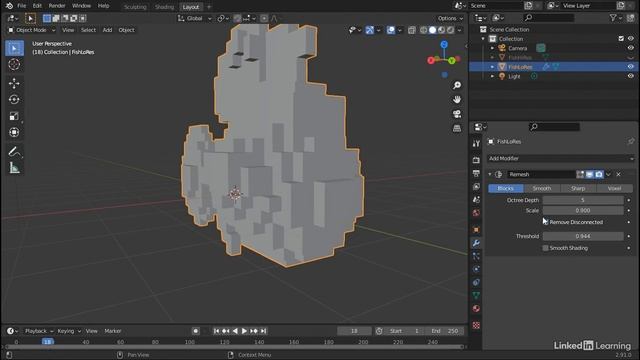Collapse the Remesh modifier panel

pyautogui.click(x=490, y=174)
